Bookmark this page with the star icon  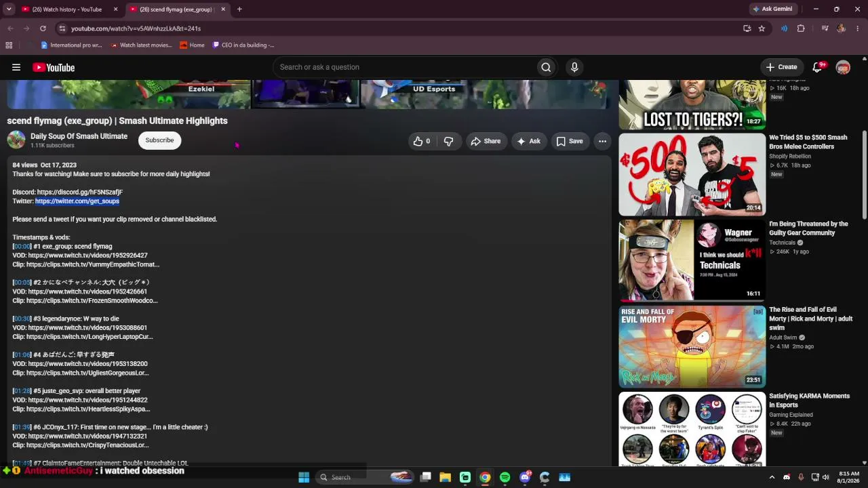click(762, 28)
